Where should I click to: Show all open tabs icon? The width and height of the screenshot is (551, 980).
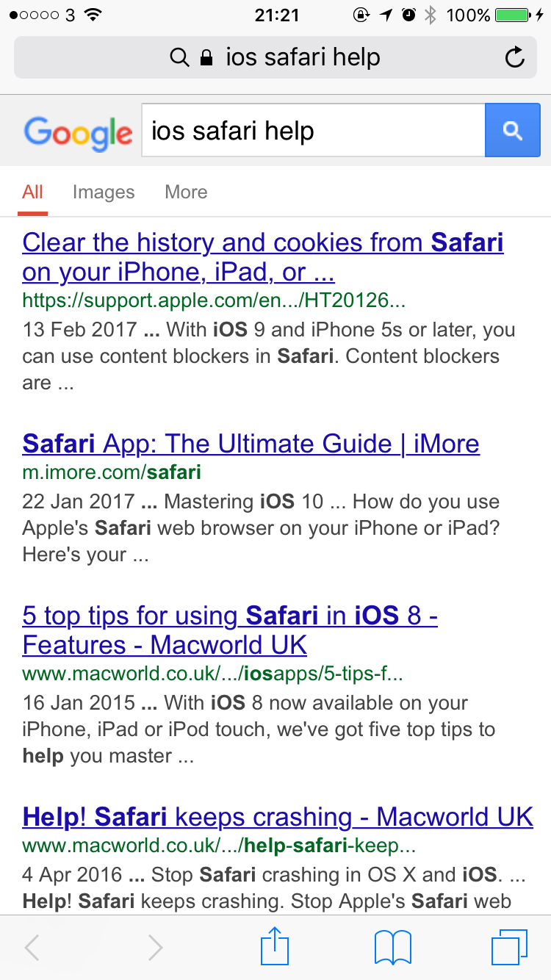[509, 947]
